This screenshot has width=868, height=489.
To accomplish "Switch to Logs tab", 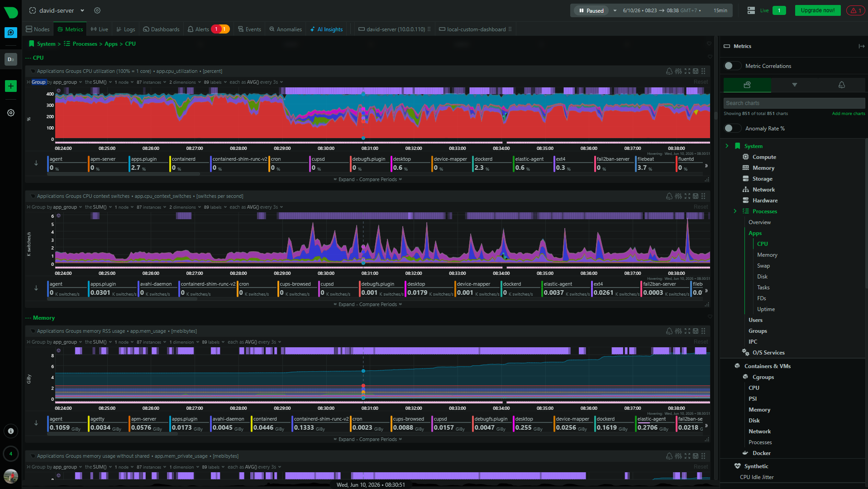I will 126,29.
